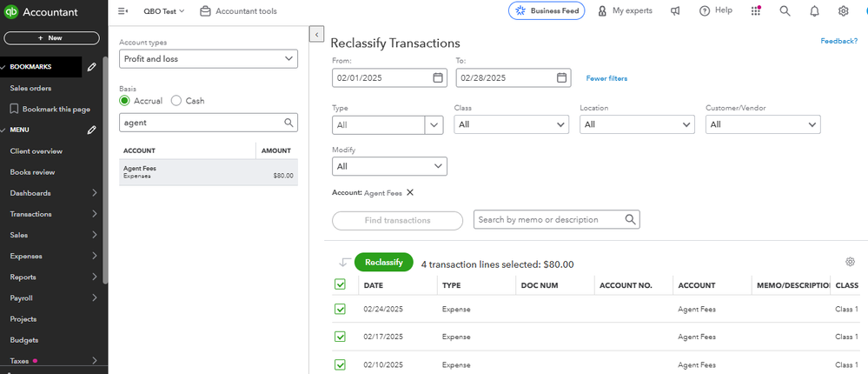868x374 pixels.
Task: Open settings gear in top bar
Action: pos(843,11)
